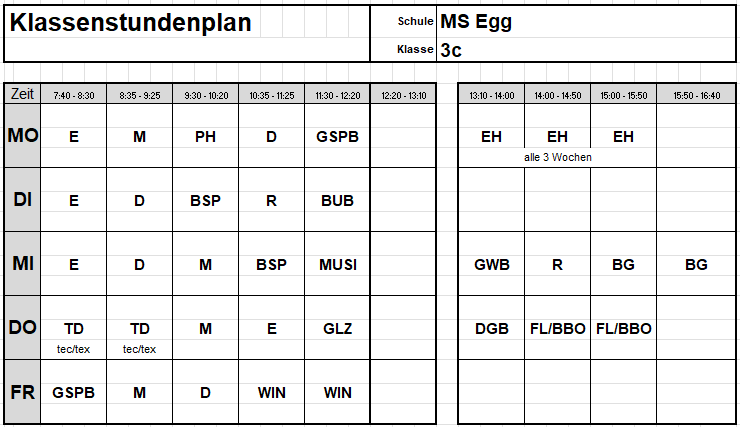Select the BUB cell on Tuesday

[337, 201]
